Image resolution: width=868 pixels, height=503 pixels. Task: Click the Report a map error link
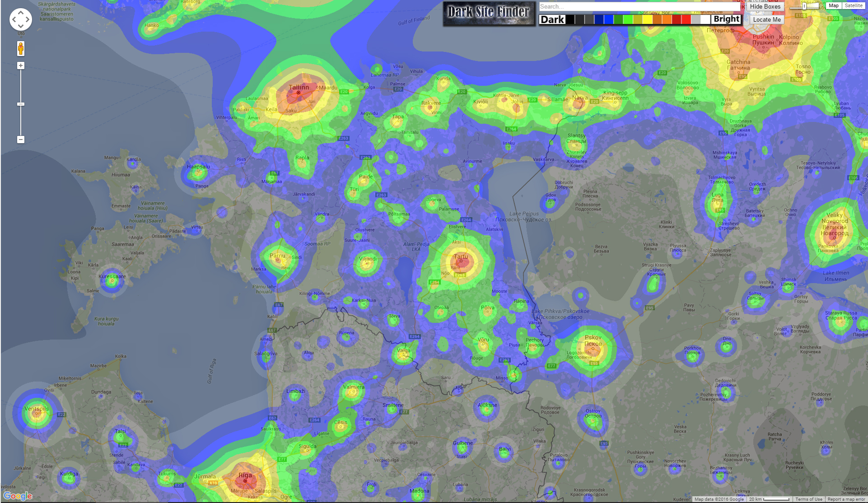[x=846, y=499]
